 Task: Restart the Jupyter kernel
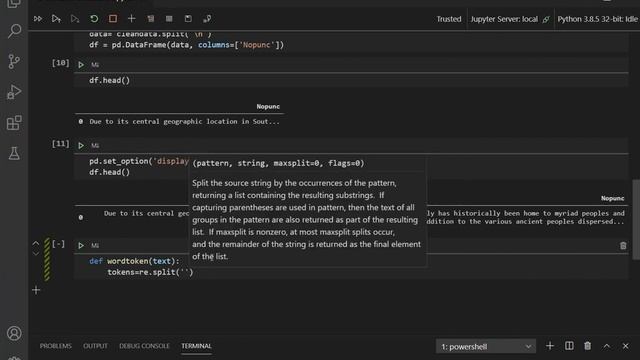(x=94, y=19)
